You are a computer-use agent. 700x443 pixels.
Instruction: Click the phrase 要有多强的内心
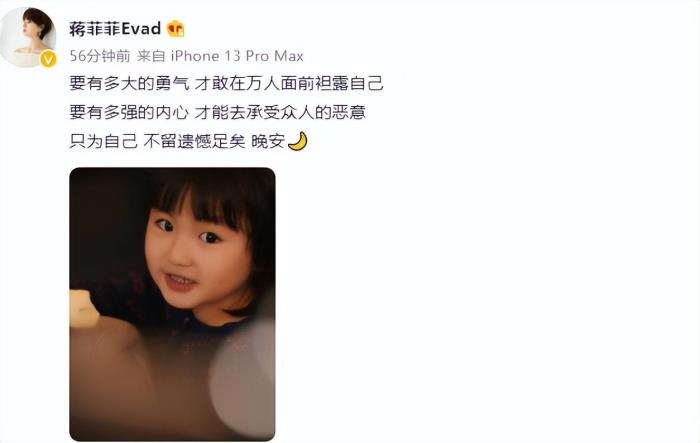pyautogui.click(x=129, y=112)
